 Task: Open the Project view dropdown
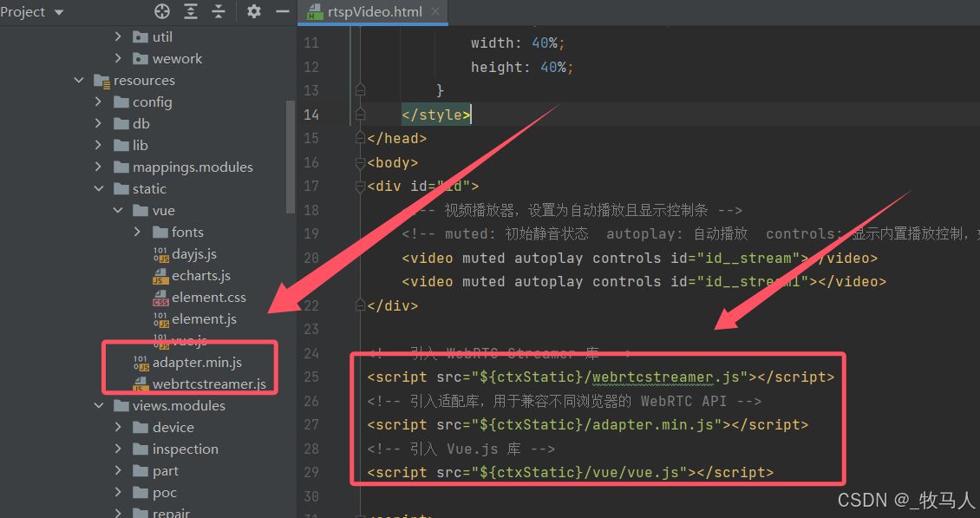tap(33, 12)
